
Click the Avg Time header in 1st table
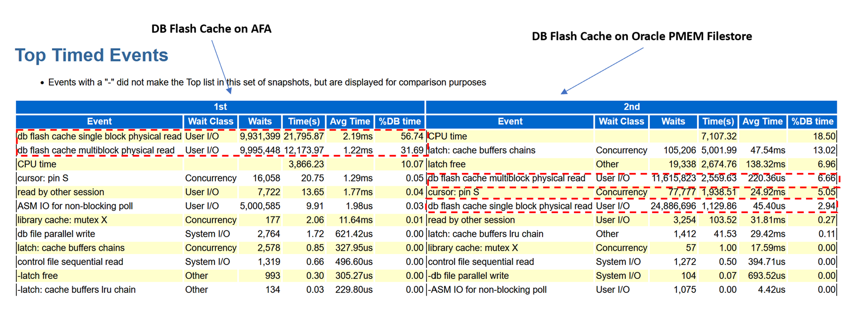coord(350,121)
